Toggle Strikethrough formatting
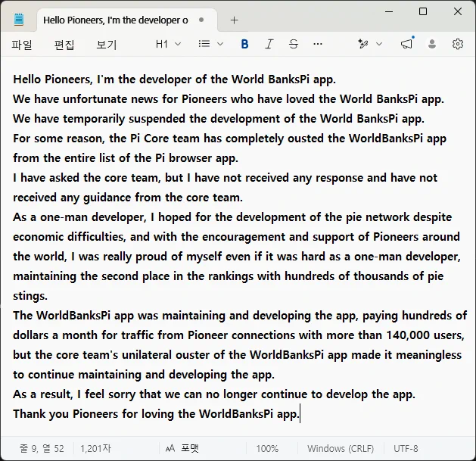 (x=294, y=45)
